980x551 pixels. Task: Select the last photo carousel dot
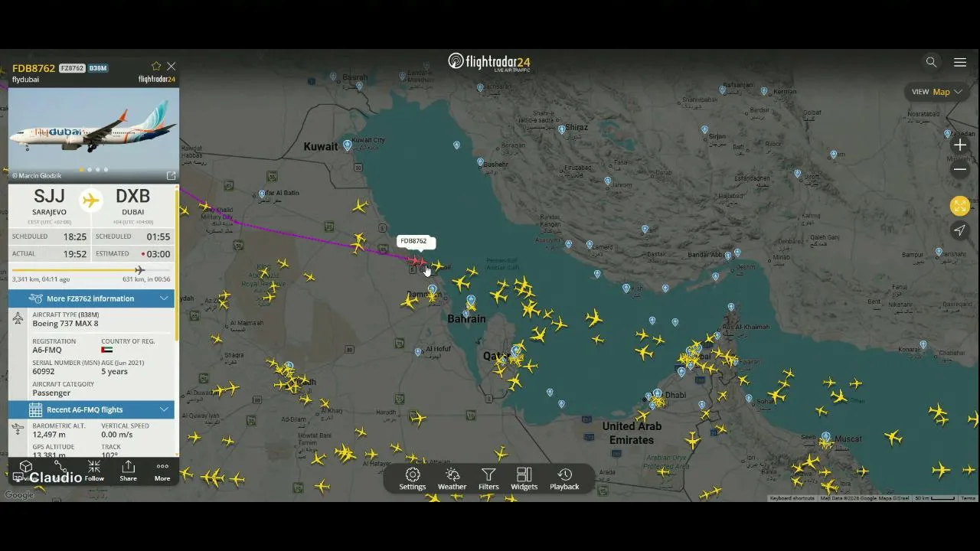point(106,169)
